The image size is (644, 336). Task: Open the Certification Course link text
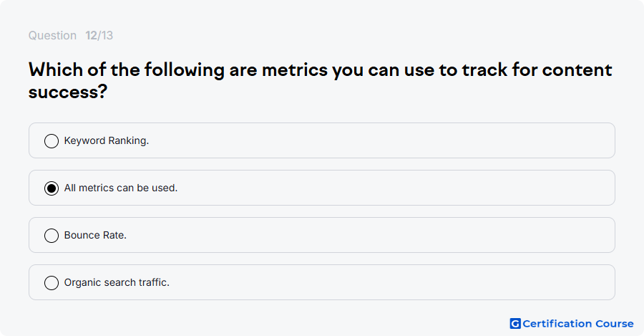pyautogui.click(x=578, y=324)
